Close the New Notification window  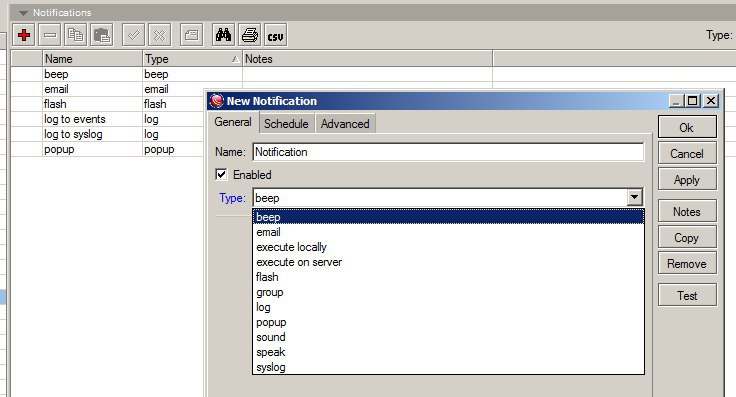[x=711, y=101]
